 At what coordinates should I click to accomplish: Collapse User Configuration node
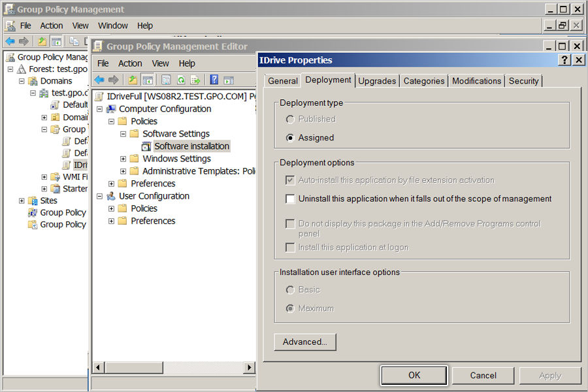click(99, 196)
